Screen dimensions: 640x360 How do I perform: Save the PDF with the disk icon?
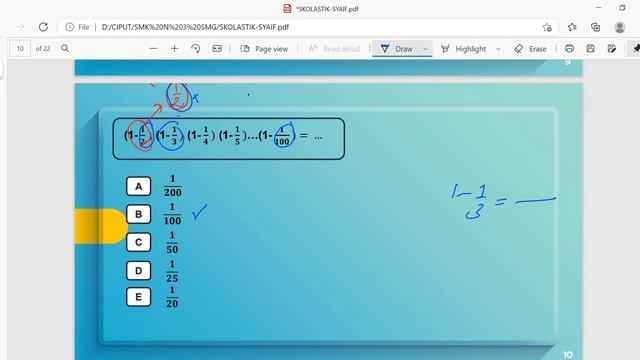click(591, 49)
